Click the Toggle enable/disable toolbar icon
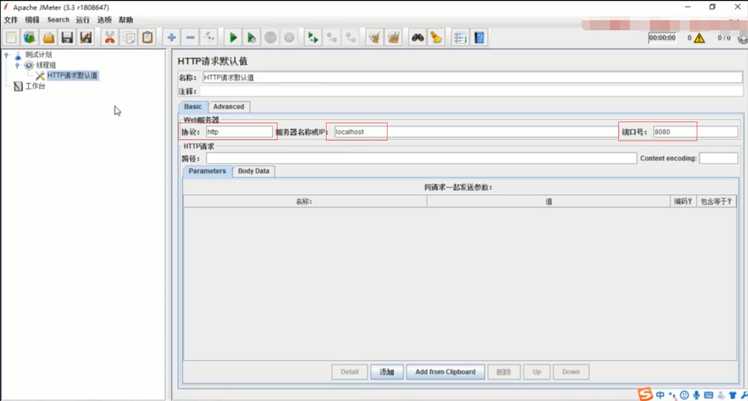Viewport: 748px width, 401px height. point(209,37)
